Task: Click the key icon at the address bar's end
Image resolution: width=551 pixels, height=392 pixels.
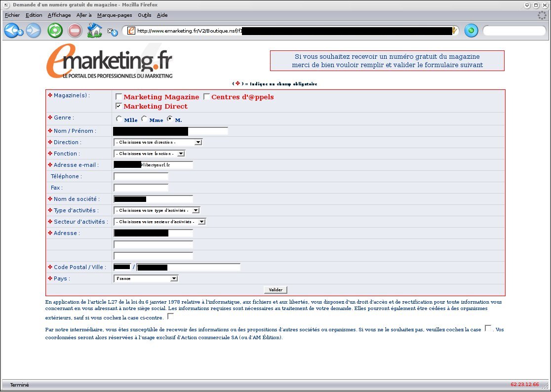Action: pos(454,31)
